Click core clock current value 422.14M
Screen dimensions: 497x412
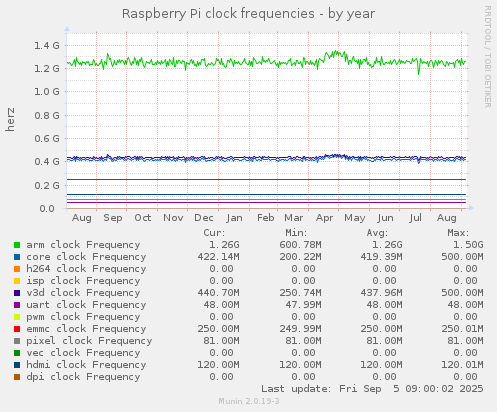tap(218, 257)
